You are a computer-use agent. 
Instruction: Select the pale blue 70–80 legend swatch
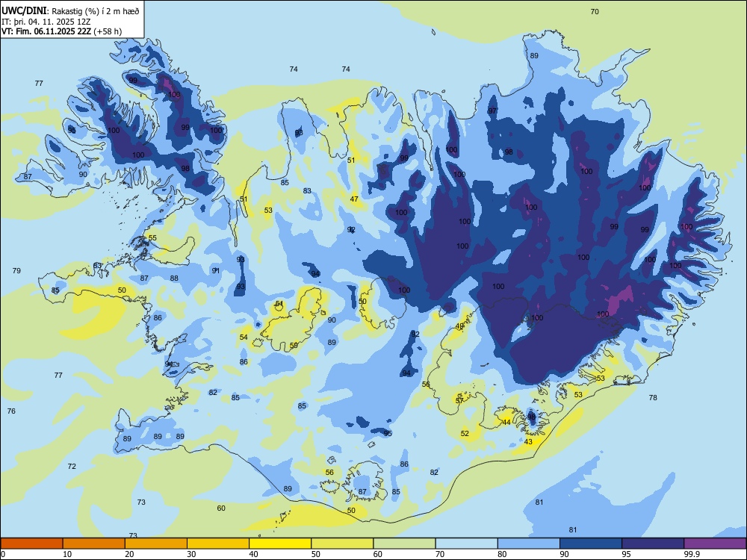466,544
